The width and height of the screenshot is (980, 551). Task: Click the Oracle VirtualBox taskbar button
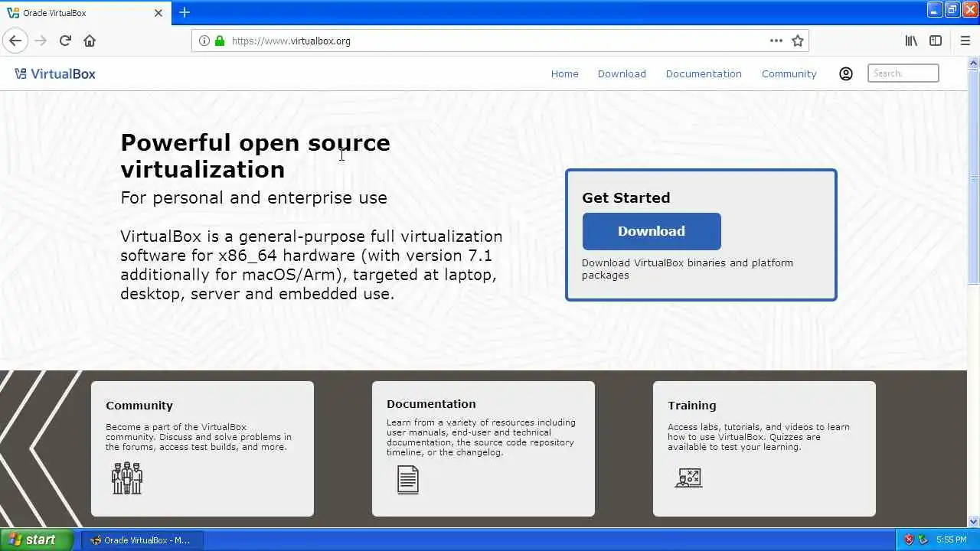tap(142, 540)
